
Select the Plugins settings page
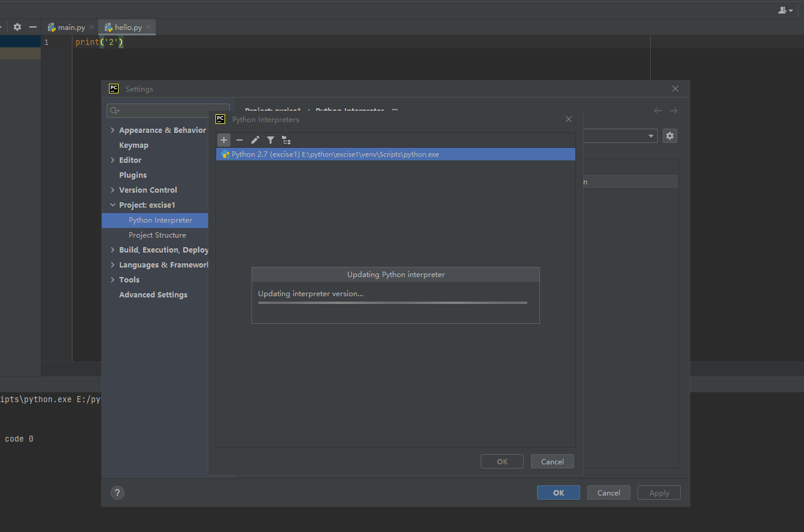point(133,175)
